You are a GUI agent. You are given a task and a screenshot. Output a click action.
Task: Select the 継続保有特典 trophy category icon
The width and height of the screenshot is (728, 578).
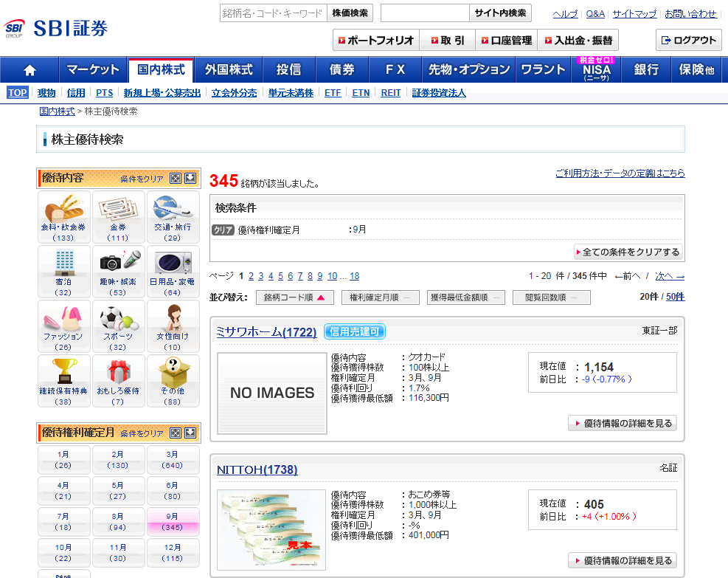tap(63, 381)
